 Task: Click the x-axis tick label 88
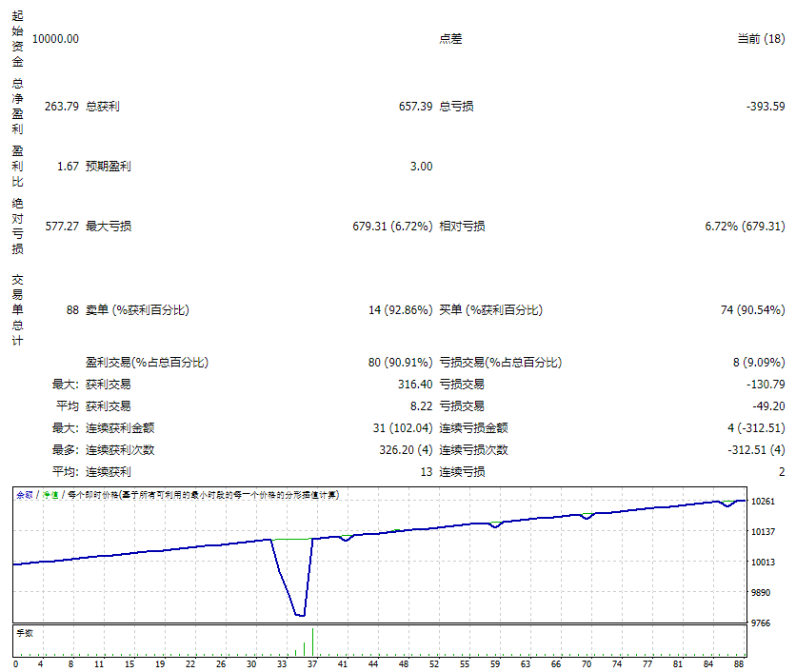pos(739,663)
